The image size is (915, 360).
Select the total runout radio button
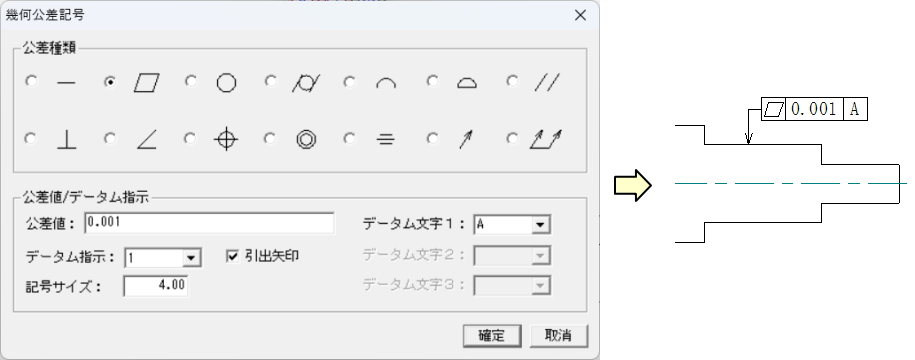[512, 138]
